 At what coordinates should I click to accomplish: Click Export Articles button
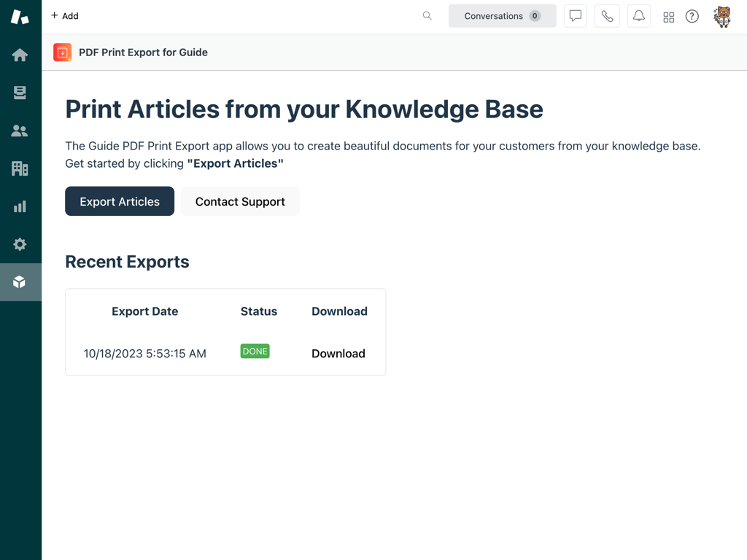(120, 201)
